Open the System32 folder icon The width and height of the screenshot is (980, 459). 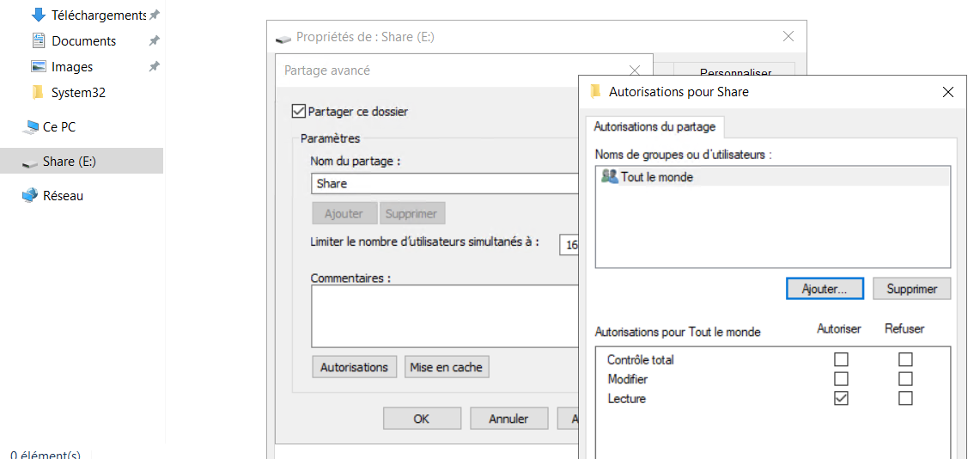click(38, 92)
